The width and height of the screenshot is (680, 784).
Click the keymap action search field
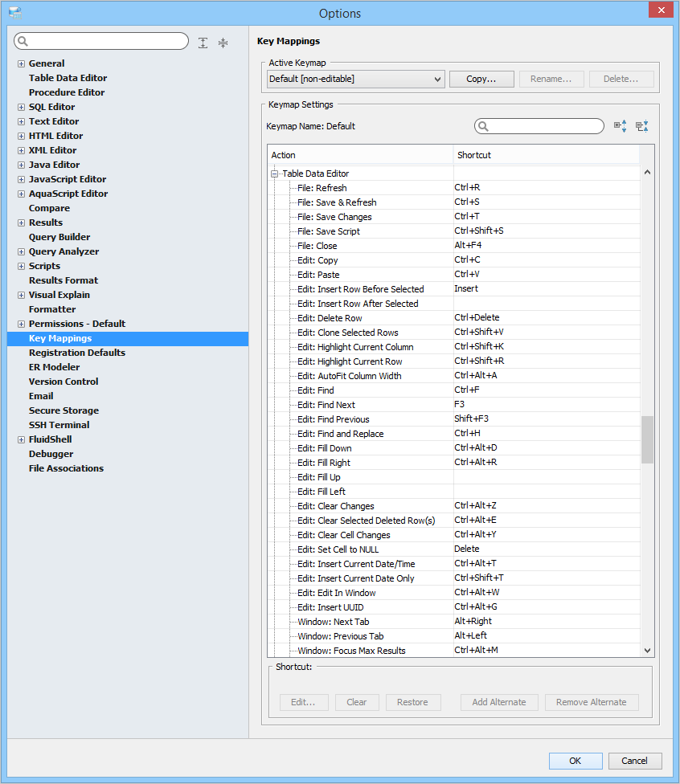pos(539,126)
